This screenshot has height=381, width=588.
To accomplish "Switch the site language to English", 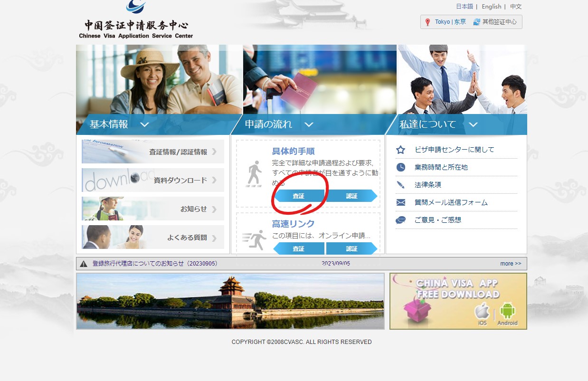I will (491, 6).
